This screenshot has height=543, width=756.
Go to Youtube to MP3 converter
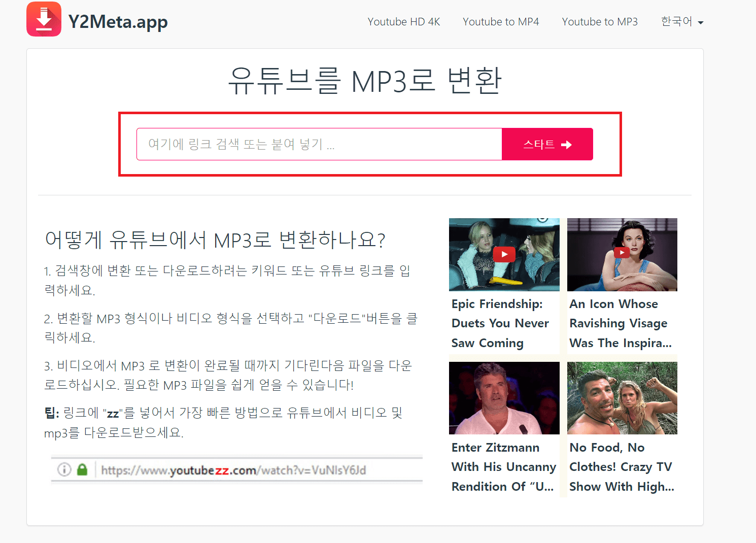tap(600, 22)
